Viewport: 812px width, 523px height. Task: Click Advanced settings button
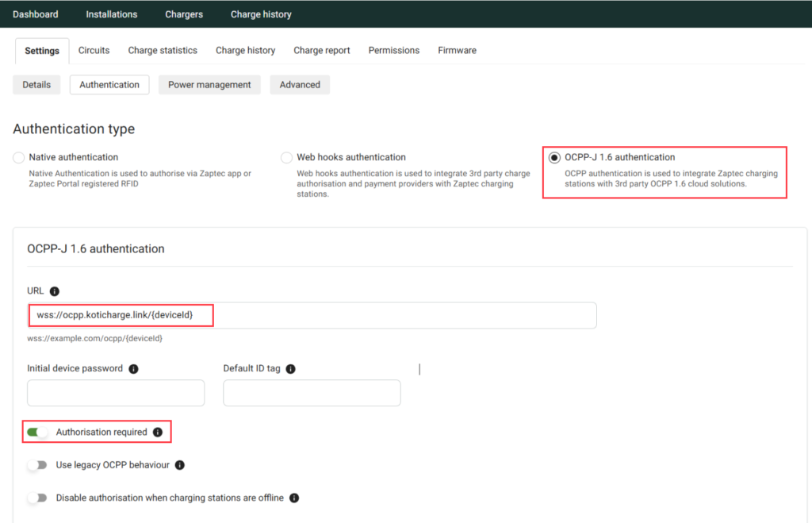point(300,85)
